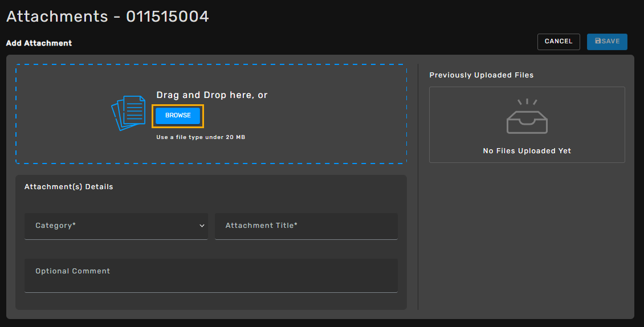The width and height of the screenshot is (644, 327).
Task: Click the Attachment(s) Details section heading
Action: (68, 186)
